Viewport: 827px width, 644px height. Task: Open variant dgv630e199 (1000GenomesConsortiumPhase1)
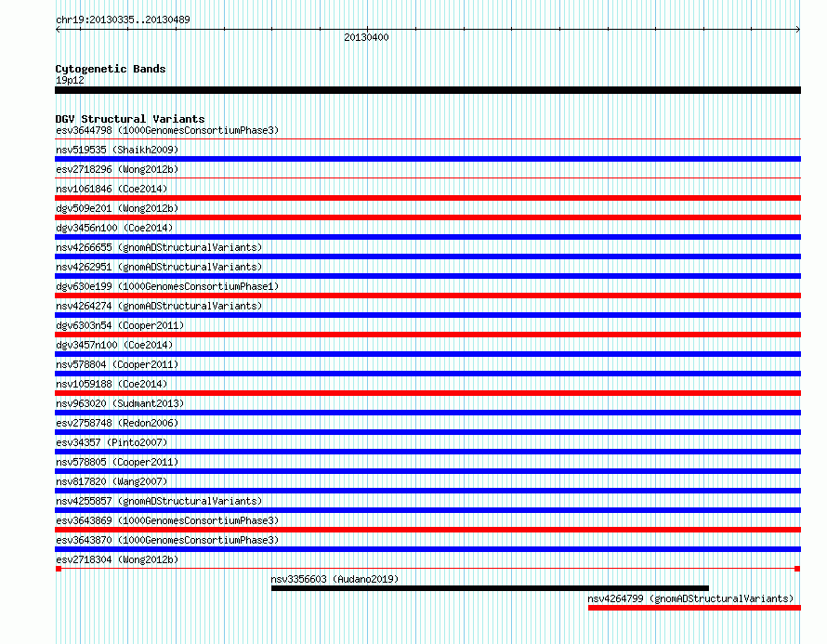pyautogui.click(x=167, y=286)
